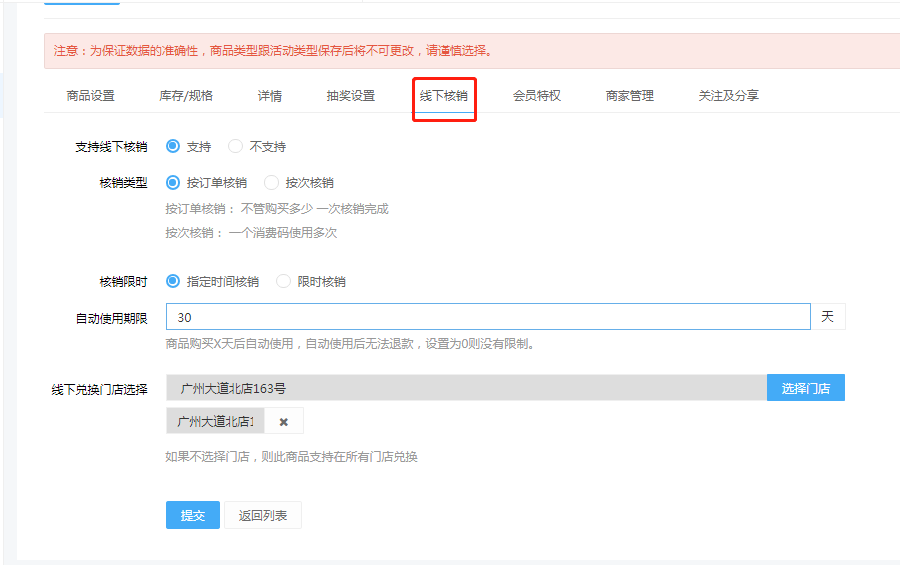
Task: Open the 关注及分享 tab
Action: 728,96
